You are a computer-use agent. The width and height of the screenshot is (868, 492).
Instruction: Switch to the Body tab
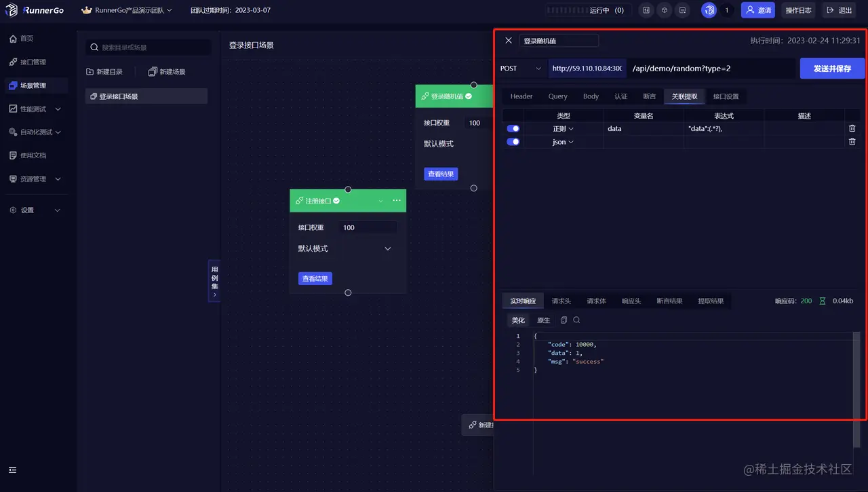tap(591, 96)
